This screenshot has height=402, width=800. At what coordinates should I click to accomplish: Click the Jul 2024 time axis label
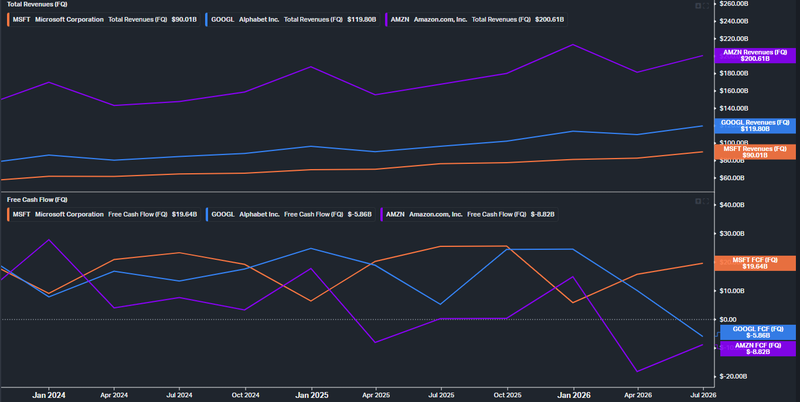pyautogui.click(x=180, y=395)
